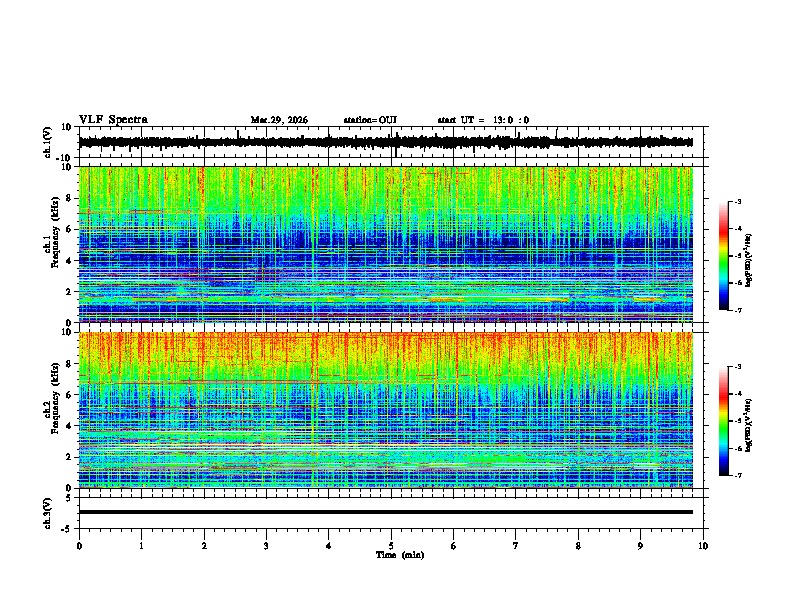Click time-axis tick label 0
The height and width of the screenshot is (612, 792).
click(x=79, y=546)
